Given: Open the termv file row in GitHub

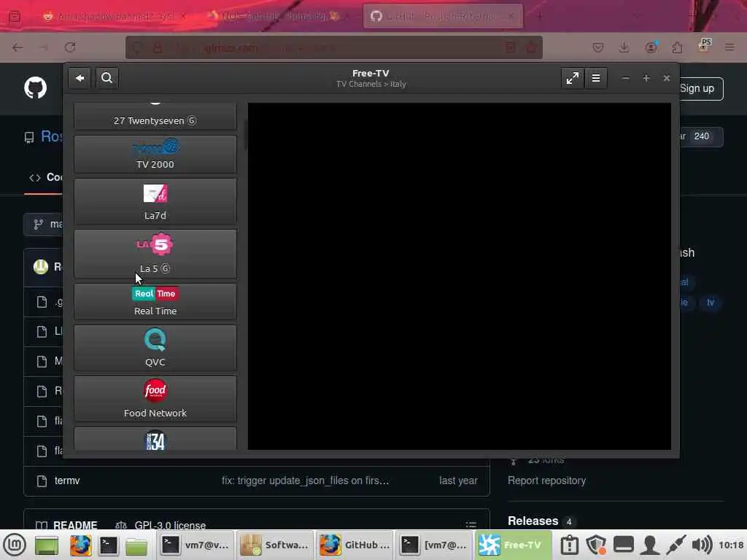Looking at the screenshot, I should pyautogui.click(x=257, y=481).
